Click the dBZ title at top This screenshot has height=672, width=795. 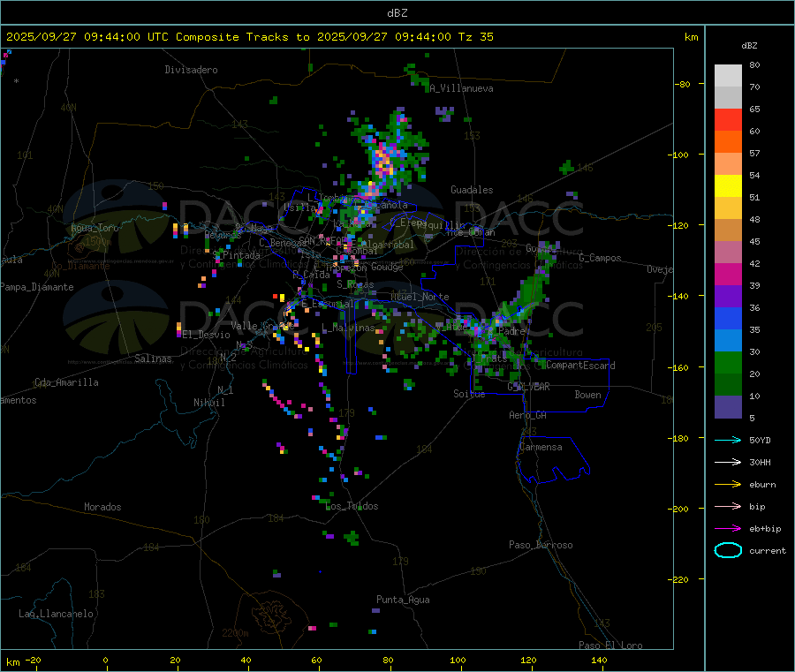pyautogui.click(x=397, y=13)
